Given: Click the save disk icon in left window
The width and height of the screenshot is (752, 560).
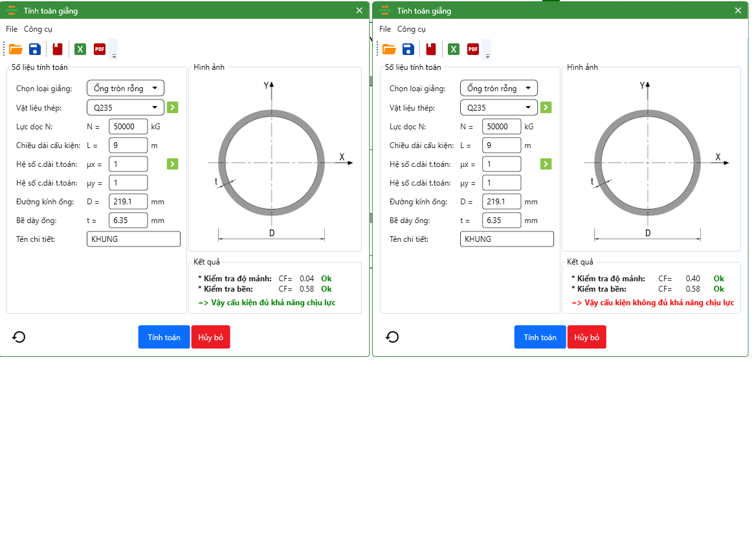Looking at the screenshot, I should coord(35,49).
